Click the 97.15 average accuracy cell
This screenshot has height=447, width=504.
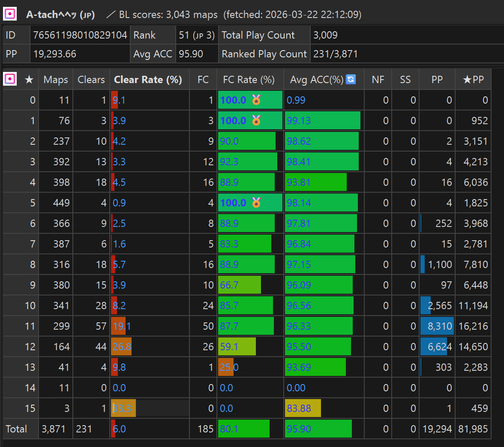click(x=324, y=264)
